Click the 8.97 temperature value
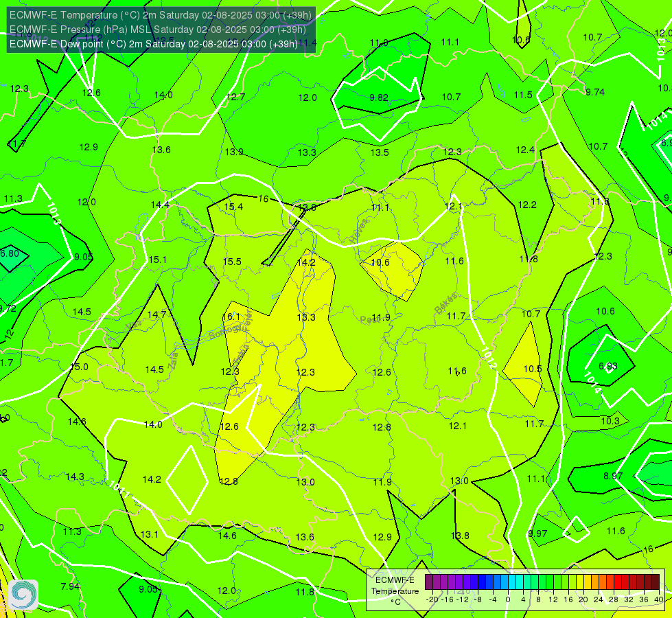The image size is (672, 618). (x=613, y=476)
